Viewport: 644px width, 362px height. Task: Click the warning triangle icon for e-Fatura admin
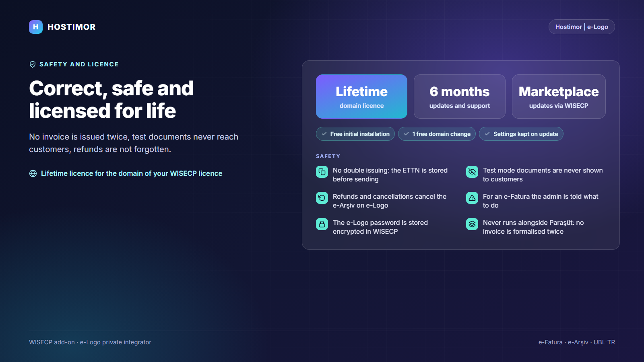coord(472,198)
